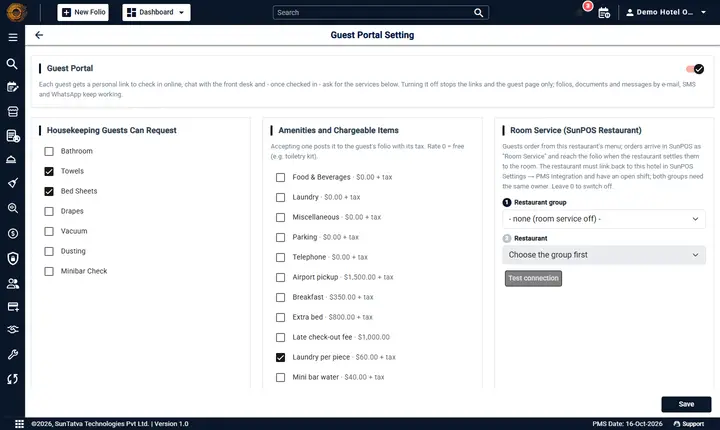Image resolution: width=720 pixels, height=430 pixels.
Task: Open the users icon in the sidebar
Action: [x=13, y=283]
